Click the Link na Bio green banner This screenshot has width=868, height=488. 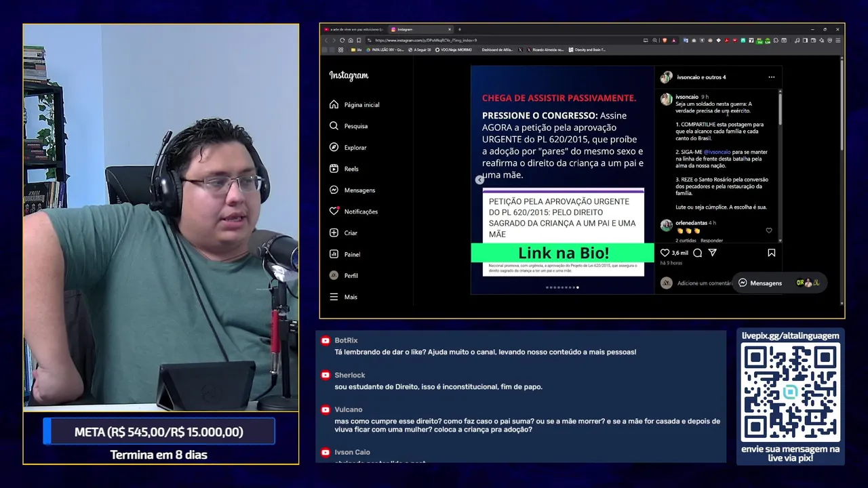563,253
